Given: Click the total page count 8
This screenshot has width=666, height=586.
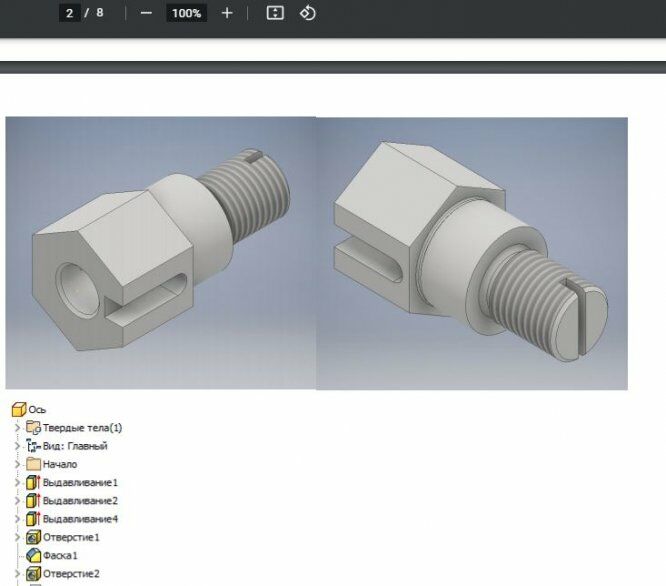Looking at the screenshot, I should coord(100,12).
